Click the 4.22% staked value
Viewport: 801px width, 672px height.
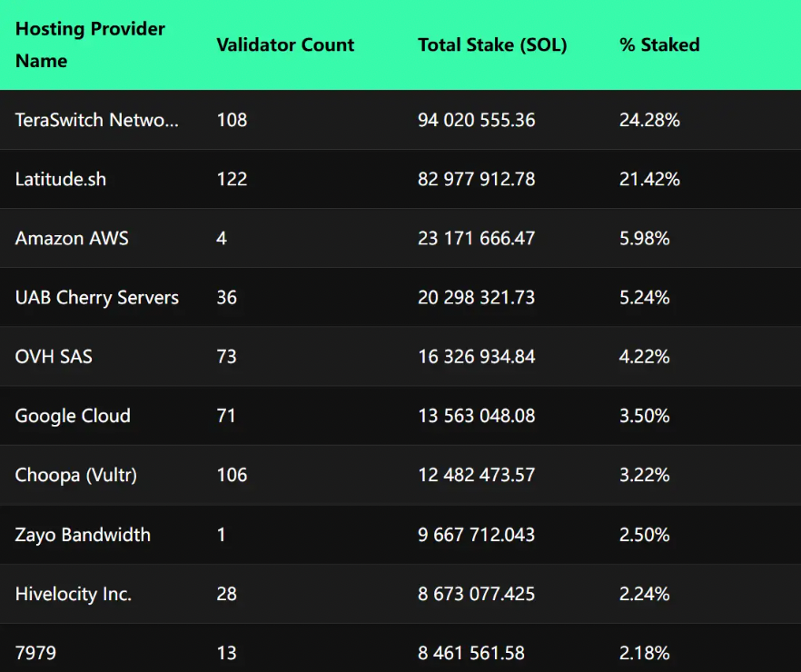(645, 356)
